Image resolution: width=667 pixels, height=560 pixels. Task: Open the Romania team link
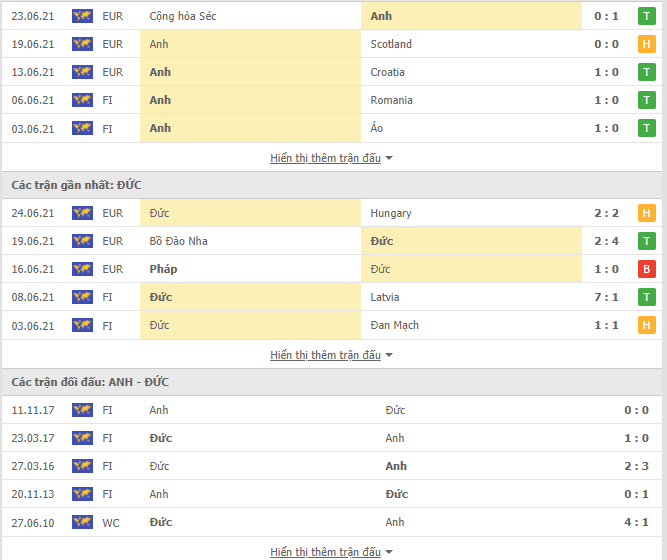click(x=391, y=100)
